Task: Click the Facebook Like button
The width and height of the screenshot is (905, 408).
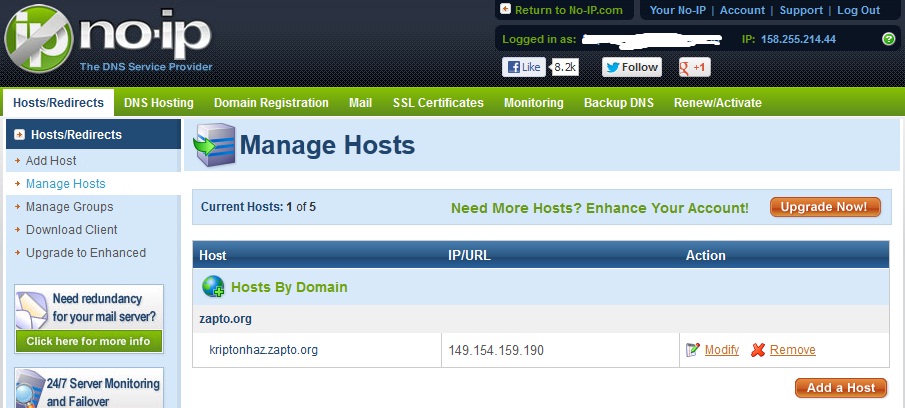Action: pos(525,67)
